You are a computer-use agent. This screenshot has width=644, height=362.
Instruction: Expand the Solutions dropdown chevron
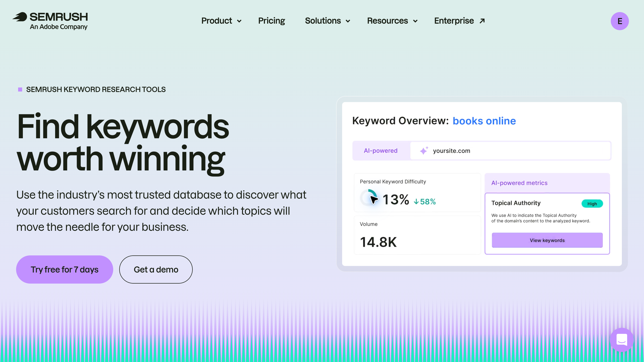point(348,21)
